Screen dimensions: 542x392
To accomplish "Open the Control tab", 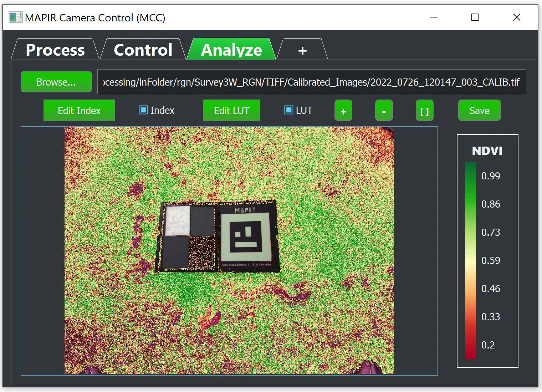I will point(143,50).
